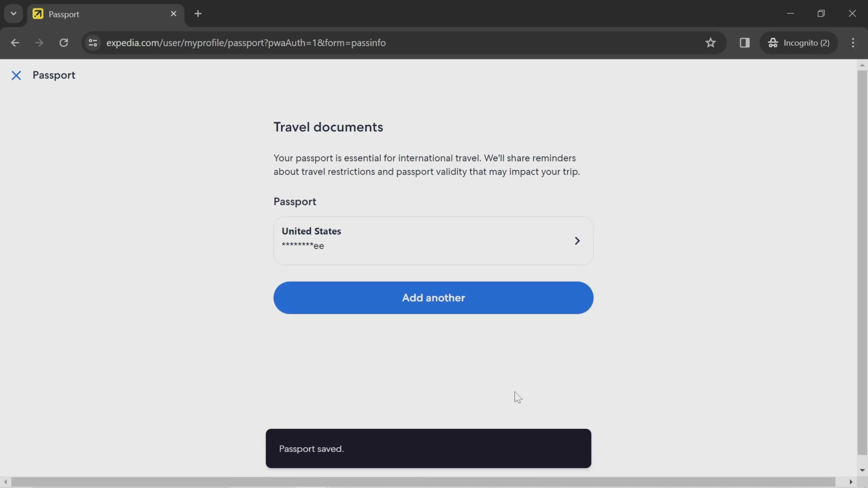
Task: Click the Add another passport button
Action: [433, 297]
